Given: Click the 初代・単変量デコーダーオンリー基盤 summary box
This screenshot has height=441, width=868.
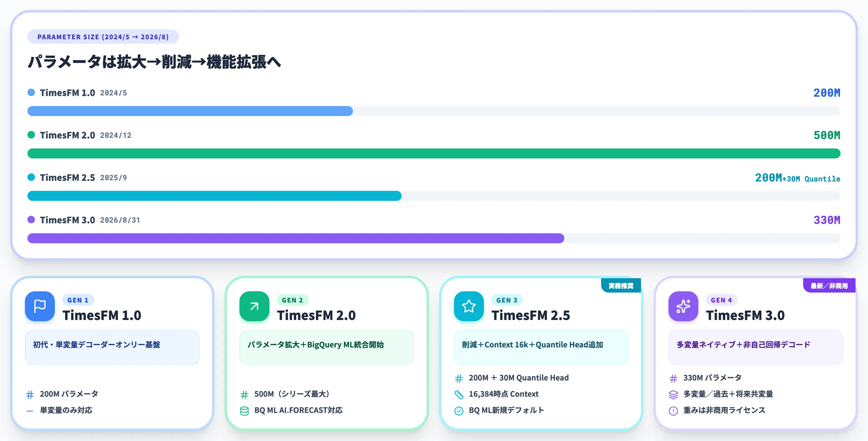Looking at the screenshot, I should pos(112,347).
